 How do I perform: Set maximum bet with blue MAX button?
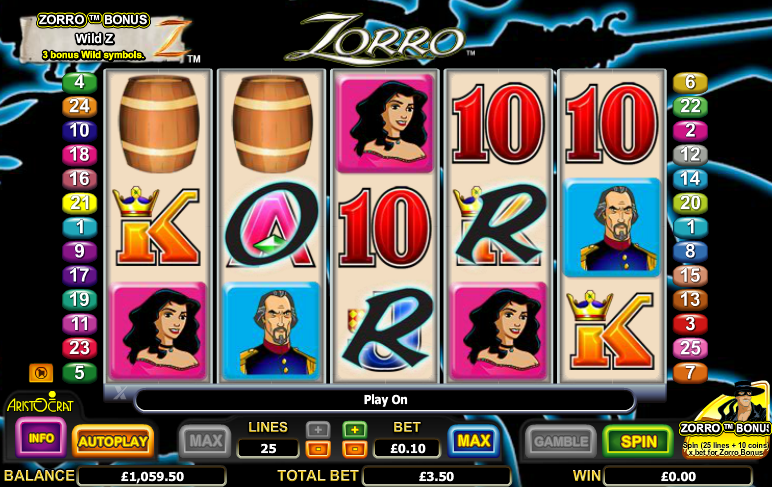(x=474, y=440)
